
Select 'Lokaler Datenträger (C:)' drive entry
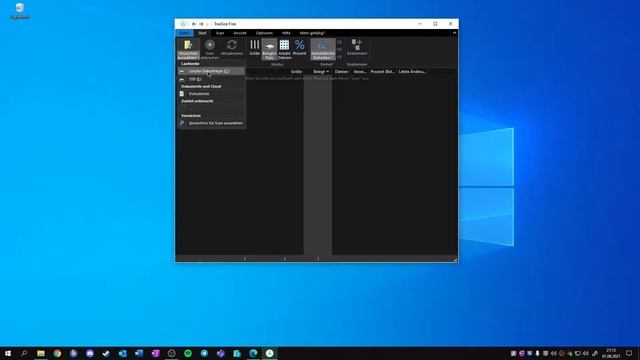point(211,71)
